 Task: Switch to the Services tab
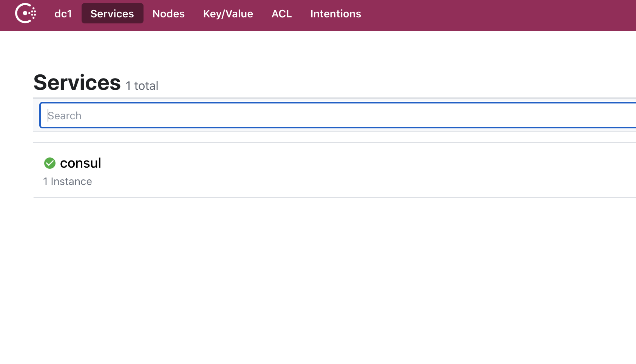[x=112, y=14]
